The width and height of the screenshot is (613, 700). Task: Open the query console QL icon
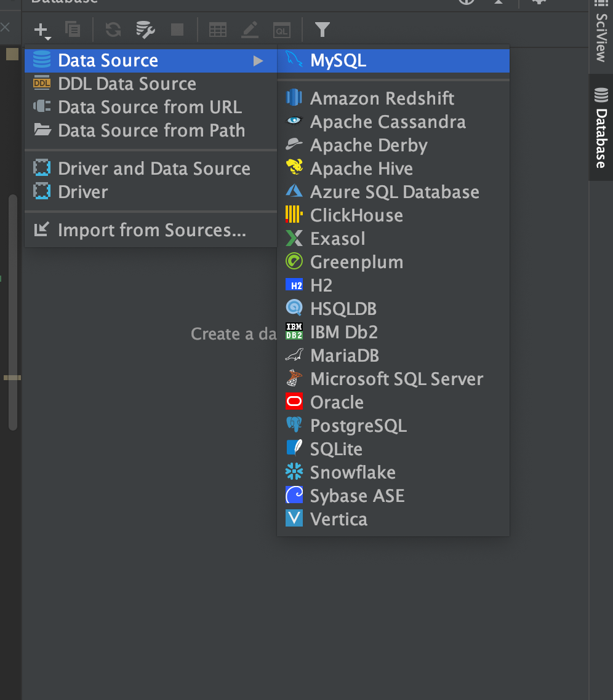(282, 29)
